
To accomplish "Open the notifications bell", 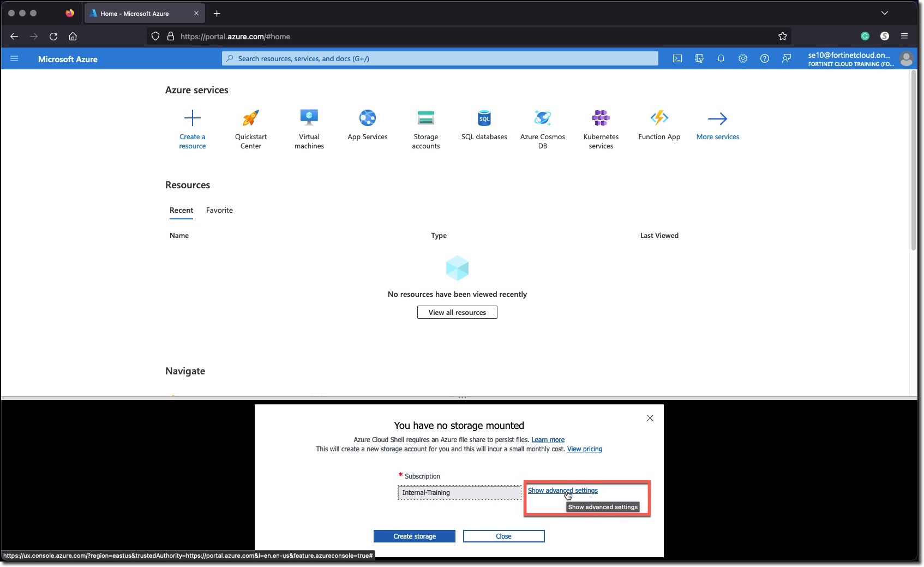I will (721, 58).
